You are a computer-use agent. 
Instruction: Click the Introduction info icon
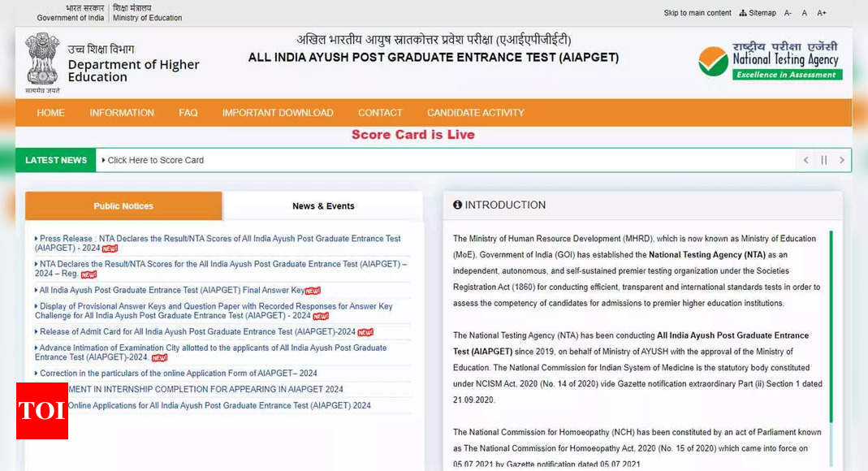pos(457,205)
